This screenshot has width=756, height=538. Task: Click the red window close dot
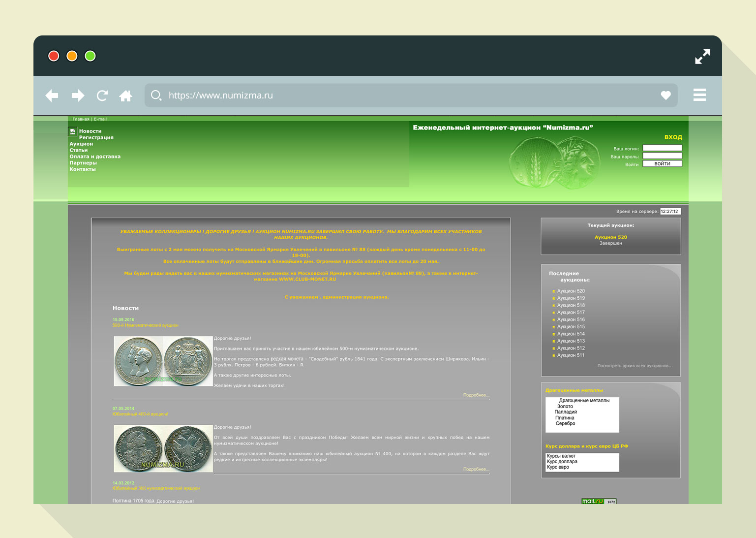tap(54, 56)
